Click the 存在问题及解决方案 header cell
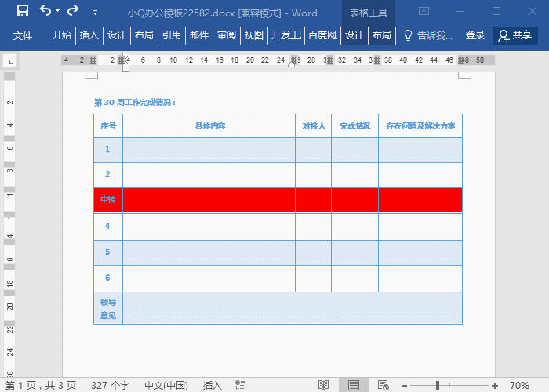This screenshot has height=392, width=549. (420, 125)
